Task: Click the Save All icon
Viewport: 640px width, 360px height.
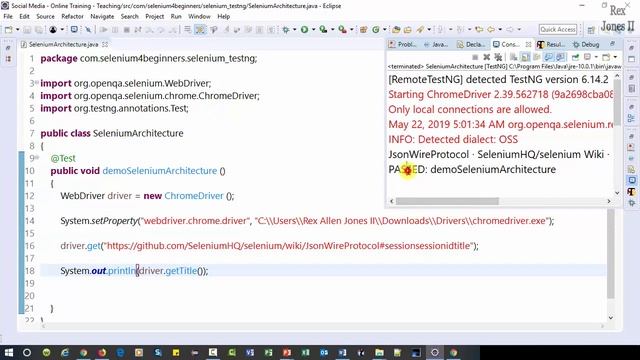Action: [39, 30]
